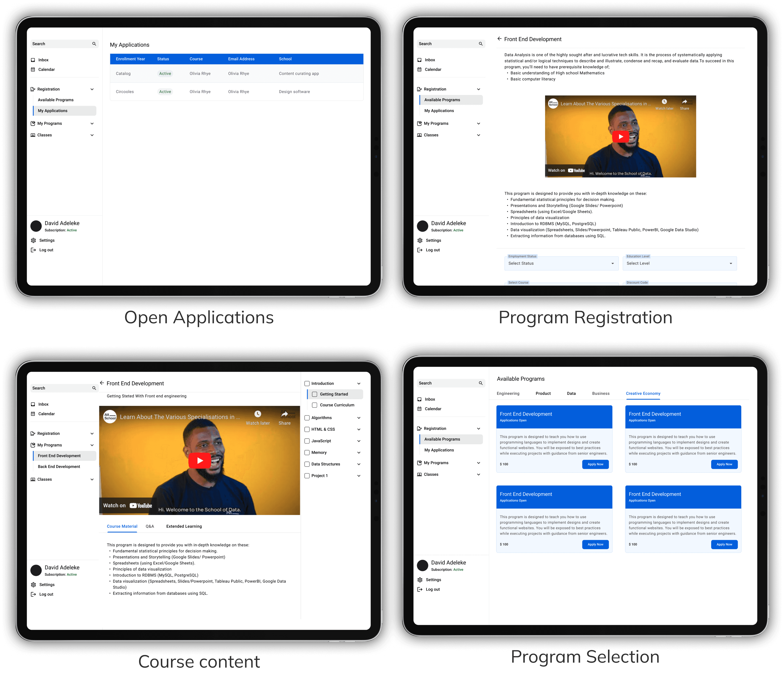Viewport: 784px width, 674px height.
Task: Switch to the Q&A tab
Action: [150, 526]
